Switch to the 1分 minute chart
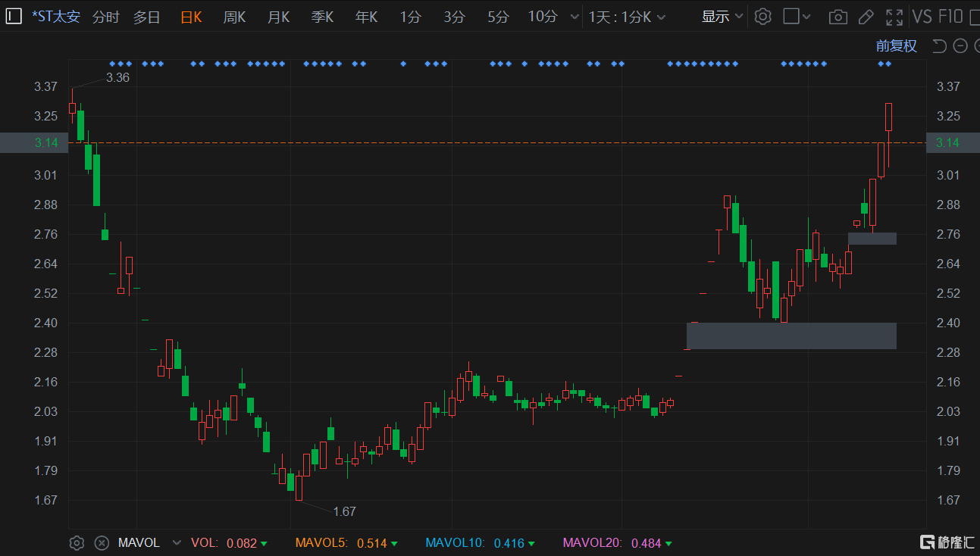 410,17
